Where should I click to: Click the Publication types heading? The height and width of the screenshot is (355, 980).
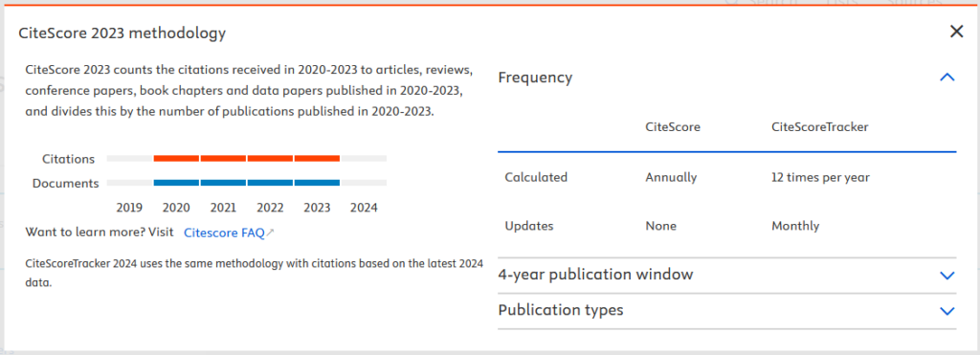(x=561, y=310)
